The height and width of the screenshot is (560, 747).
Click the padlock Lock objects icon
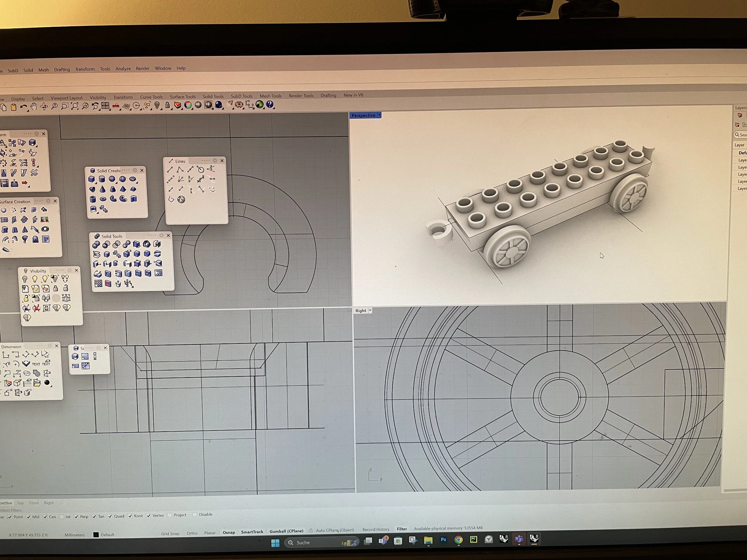(x=167, y=105)
